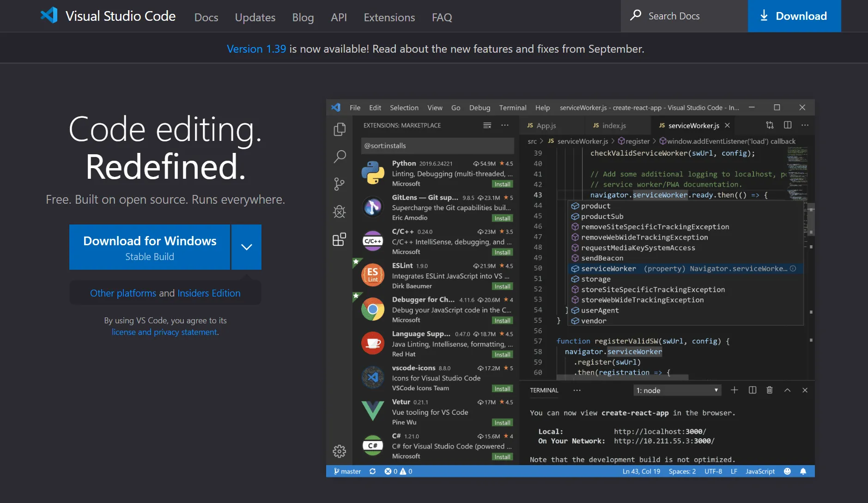Screen dimensions: 868x503
Task: Toggle panel maximize chevron above the terminal
Action: pos(787,390)
